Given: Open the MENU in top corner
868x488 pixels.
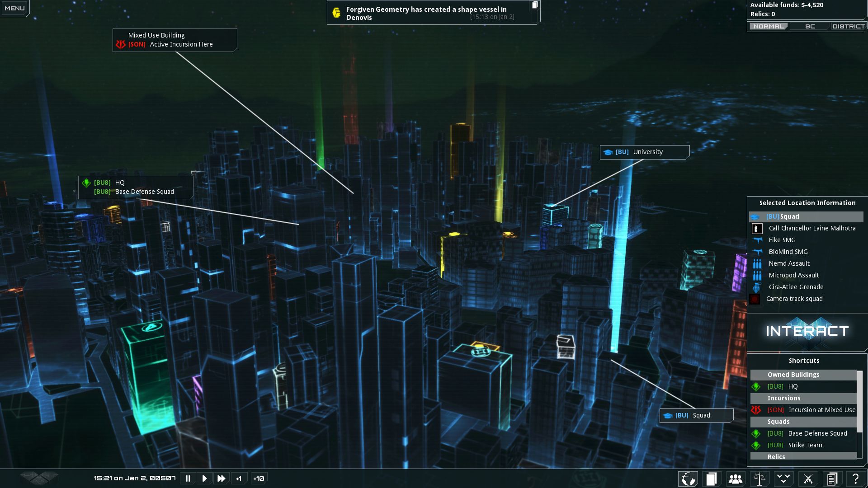Looking at the screenshot, I should (x=14, y=8).
